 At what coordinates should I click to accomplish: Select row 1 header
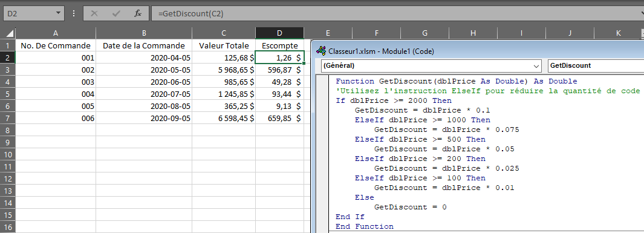[x=8, y=45]
